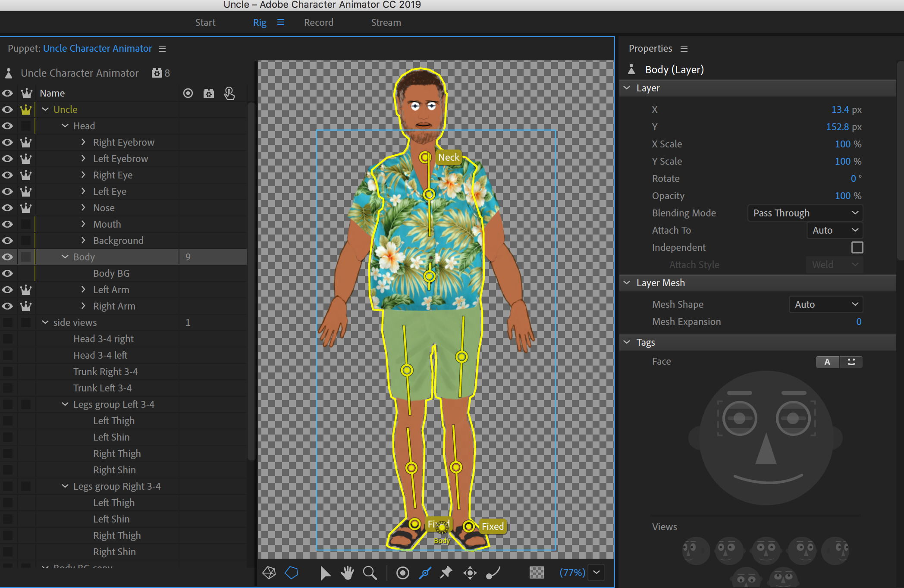The image size is (904, 588).
Task: Open the Mesh Shape dropdown
Action: click(826, 304)
